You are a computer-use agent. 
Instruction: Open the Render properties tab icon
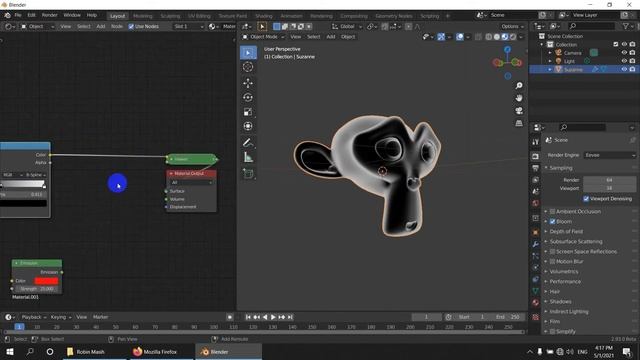click(x=536, y=157)
